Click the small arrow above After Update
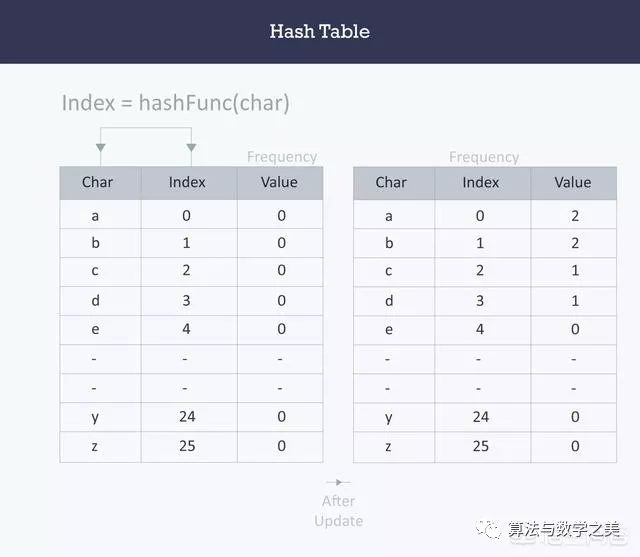The width and height of the screenshot is (640, 557). tap(338, 482)
